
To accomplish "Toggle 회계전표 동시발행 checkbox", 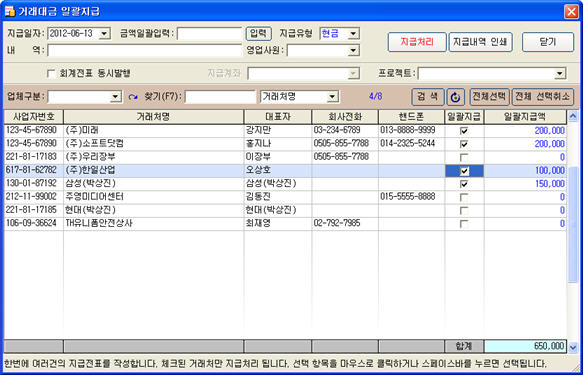I will (51, 73).
